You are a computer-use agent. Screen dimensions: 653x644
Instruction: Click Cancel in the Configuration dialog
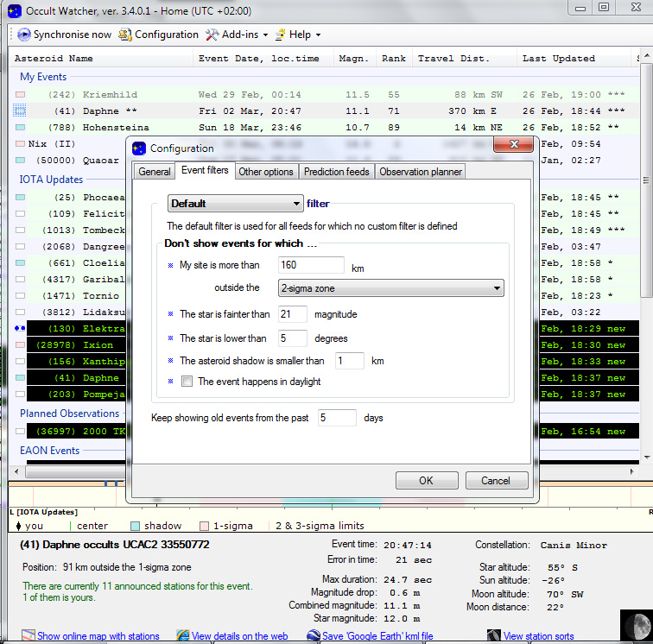[496, 480]
